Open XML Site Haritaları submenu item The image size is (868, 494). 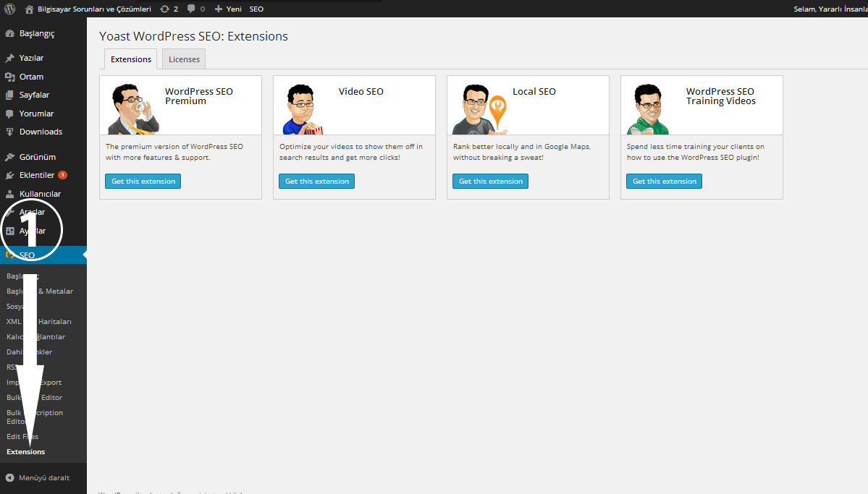pos(39,322)
